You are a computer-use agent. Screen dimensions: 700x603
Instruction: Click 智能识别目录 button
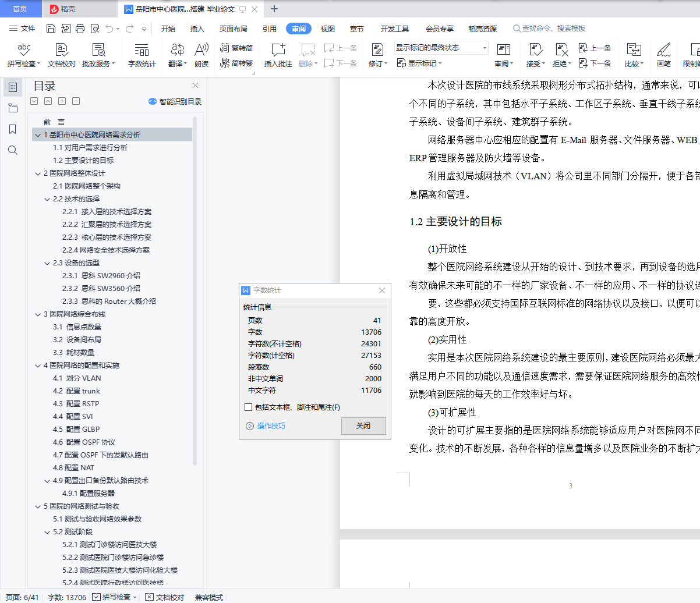tap(175, 101)
